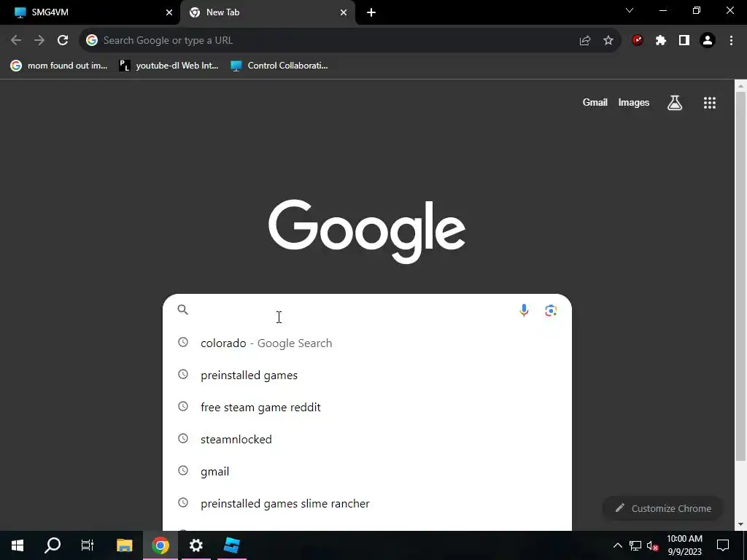Go back using the back arrow

[x=16, y=41]
